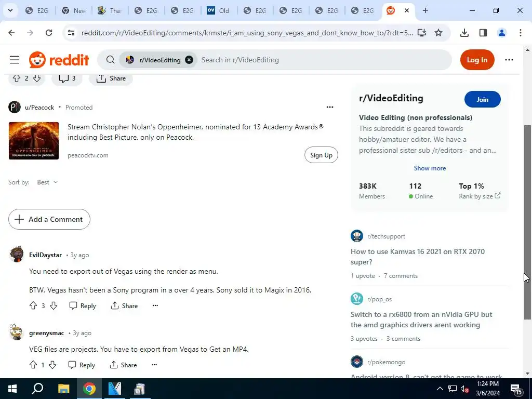Upvote greenysmac's comment
This screenshot has height=399, width=532.
[33, 365]
